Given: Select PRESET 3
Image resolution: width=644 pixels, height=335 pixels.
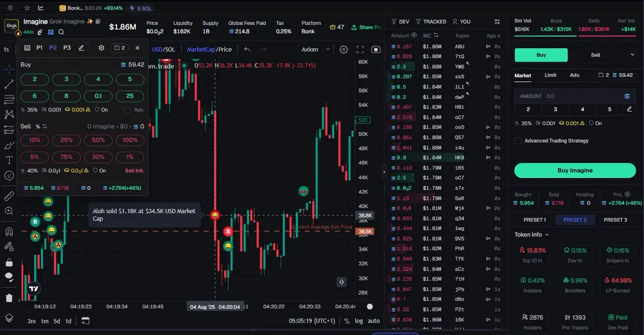Looking at the screenshot, I should tap(615, 220).
